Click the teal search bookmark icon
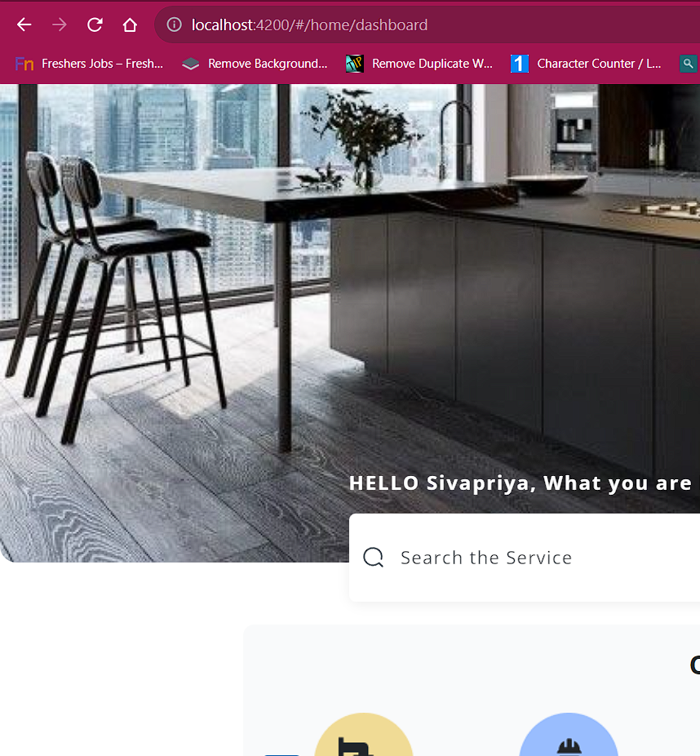700x756 pixels. 688,64
